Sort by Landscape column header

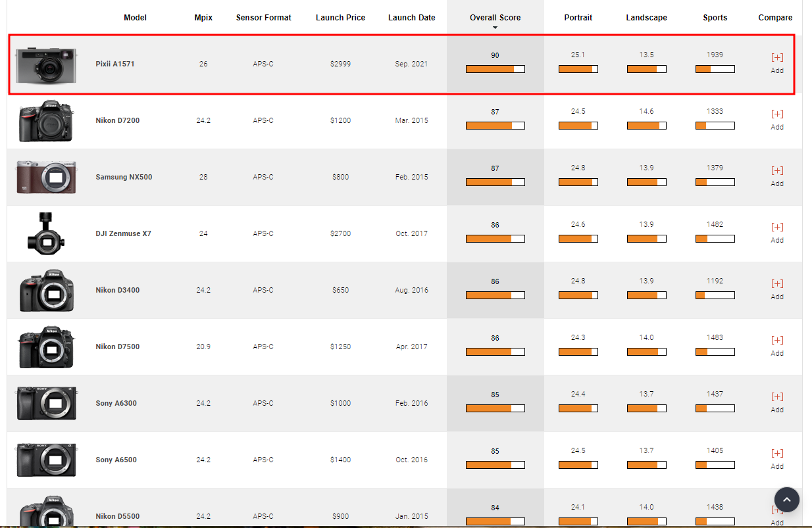tap(646, 18)
